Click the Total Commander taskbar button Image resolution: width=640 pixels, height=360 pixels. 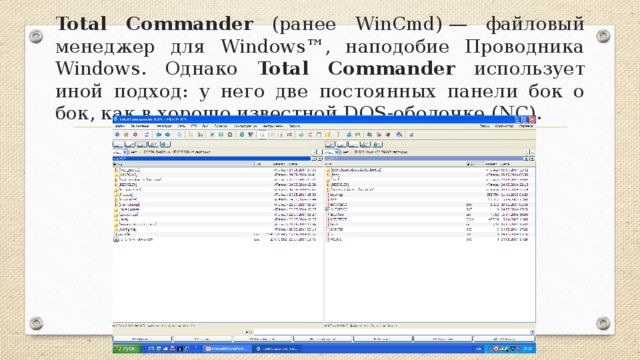pos(277,349)
